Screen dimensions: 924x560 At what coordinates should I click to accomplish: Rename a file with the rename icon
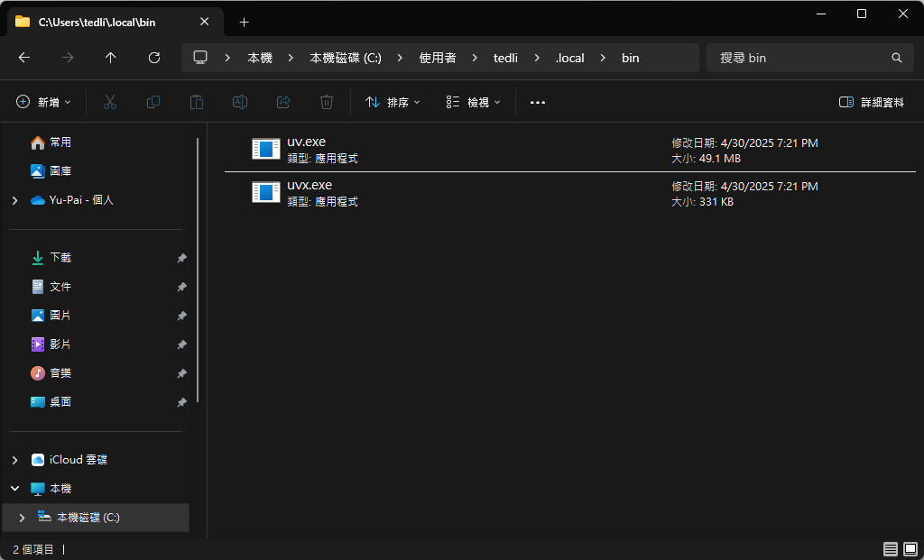pos(239,102)
